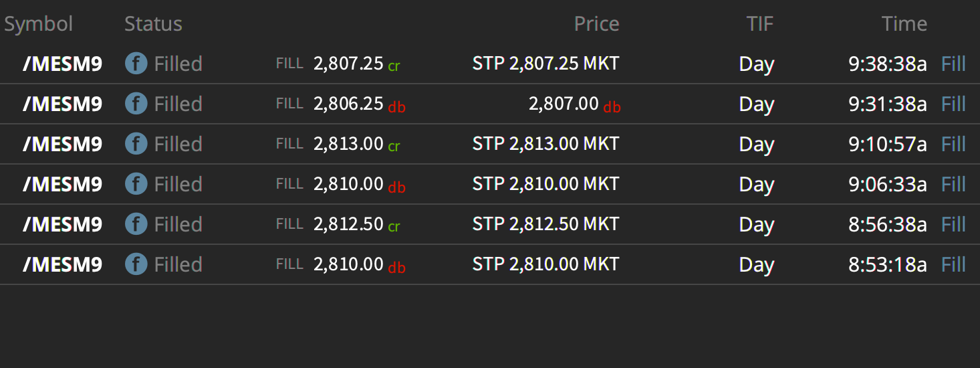Viewport: 980px width, 368px height.
Task: Open the Fill link for the 9:31:38a order
Action: (953, 104)
